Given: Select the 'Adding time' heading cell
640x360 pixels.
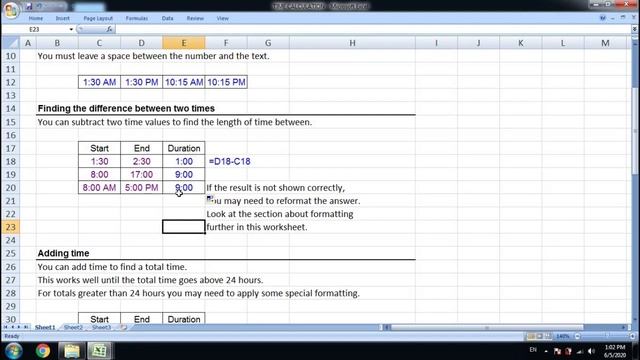Looking at the screenshot, I should 63,253.
